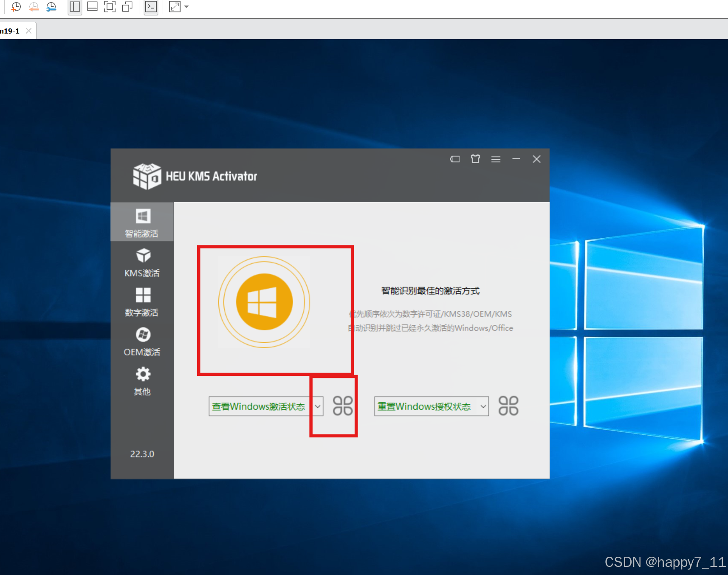Switch to OEM激活 sidebar tab
Viewport: 728px width, 575px height.
[142, 341]
